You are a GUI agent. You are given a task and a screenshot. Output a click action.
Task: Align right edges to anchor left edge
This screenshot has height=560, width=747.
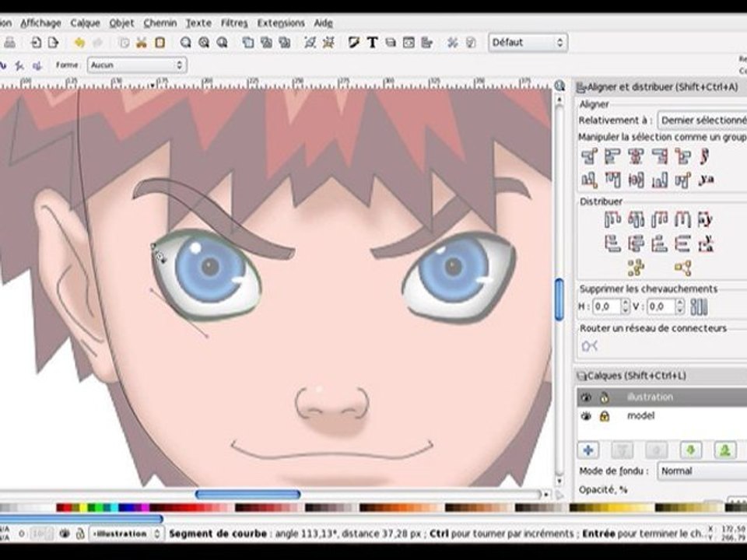(x=589, y=156)
